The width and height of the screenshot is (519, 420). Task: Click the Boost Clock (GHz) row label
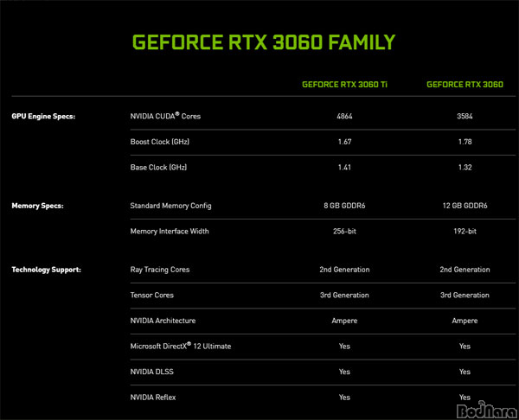[x=160, y=142]
